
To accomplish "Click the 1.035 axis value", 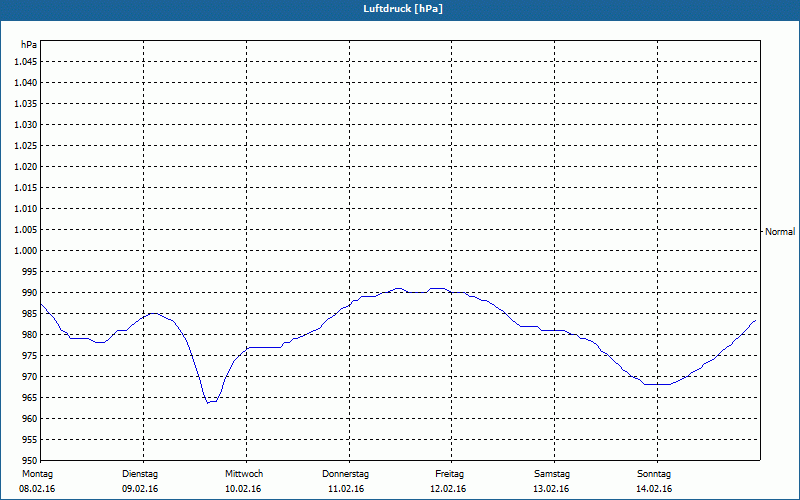I will coord(26,104).
